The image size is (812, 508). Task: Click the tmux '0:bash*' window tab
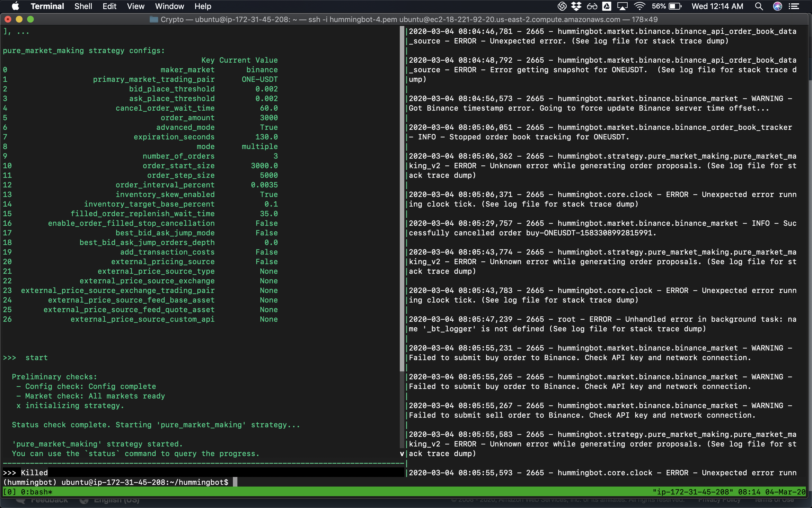37,492
